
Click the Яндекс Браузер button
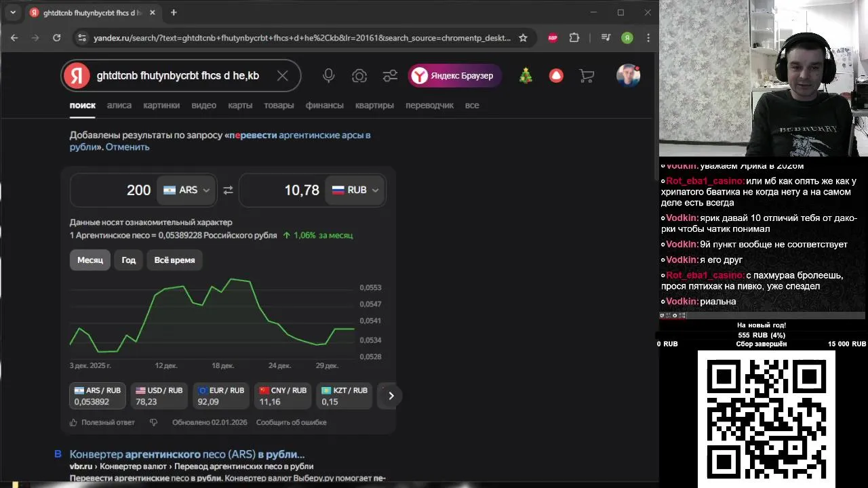click(x=455, y=76)
